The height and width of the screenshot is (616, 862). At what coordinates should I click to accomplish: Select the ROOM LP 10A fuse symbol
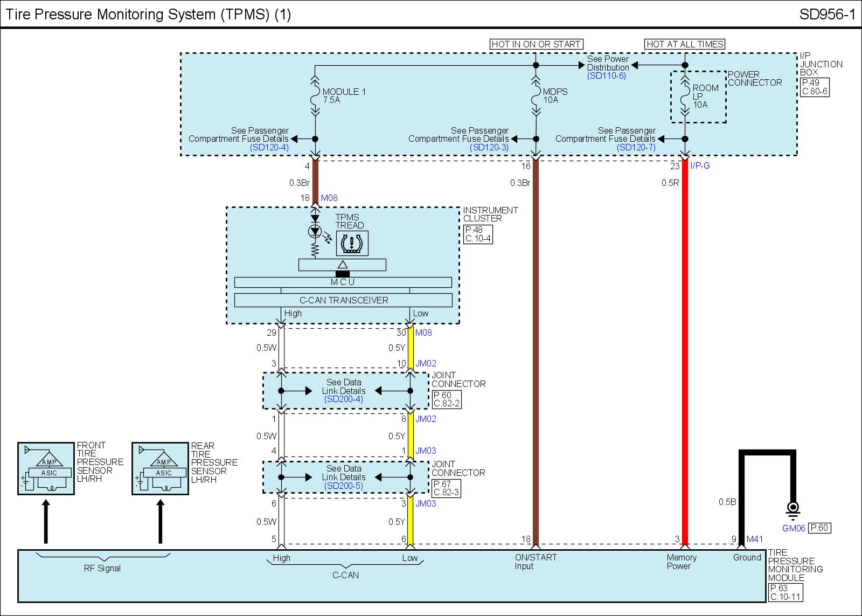[685, 96]
